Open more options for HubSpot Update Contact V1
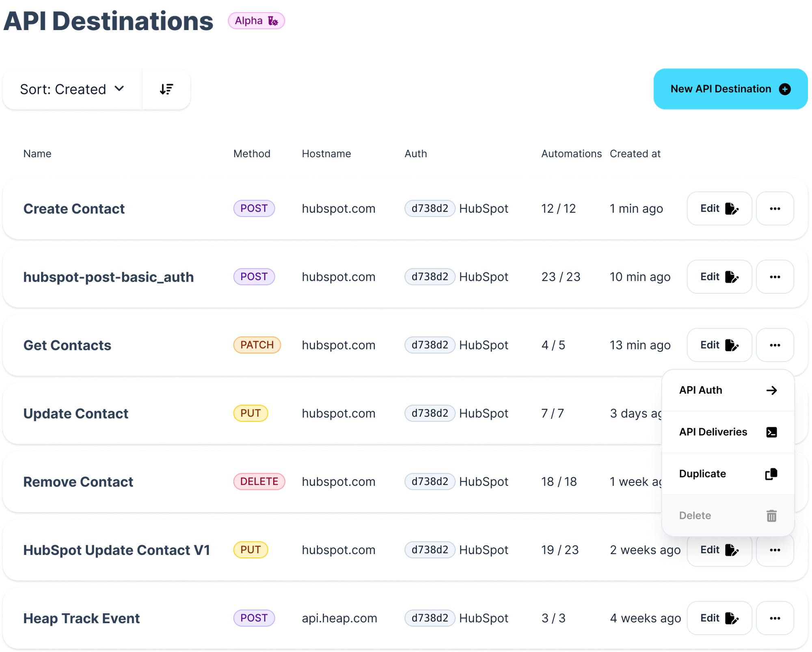This screenshot has width=812, height=652. (775, 550)
